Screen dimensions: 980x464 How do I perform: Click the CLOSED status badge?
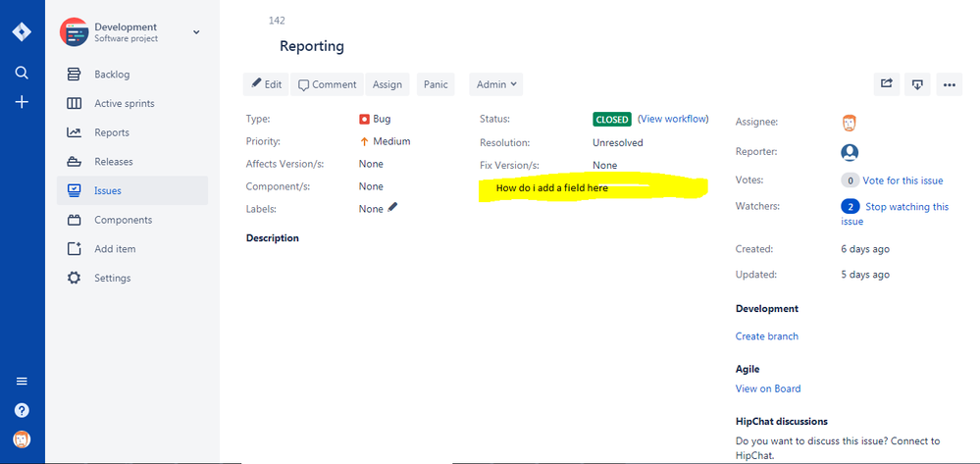click(x=612, y=120)
